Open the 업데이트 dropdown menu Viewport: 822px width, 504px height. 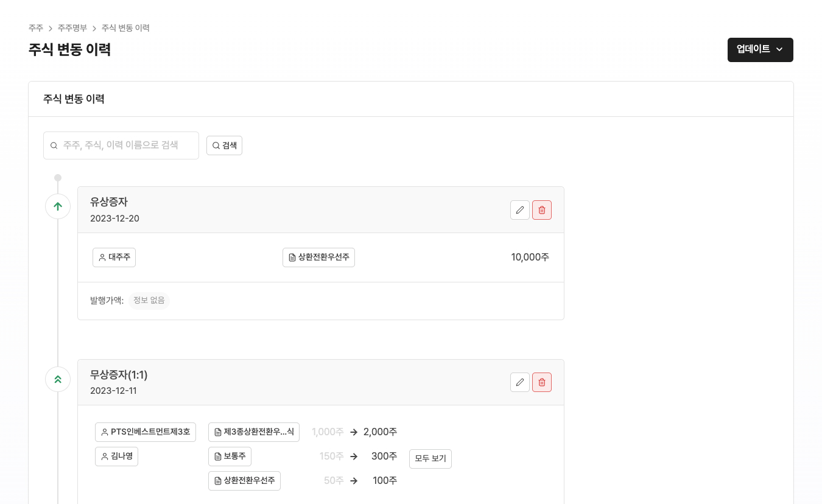[x=760, y=50]
